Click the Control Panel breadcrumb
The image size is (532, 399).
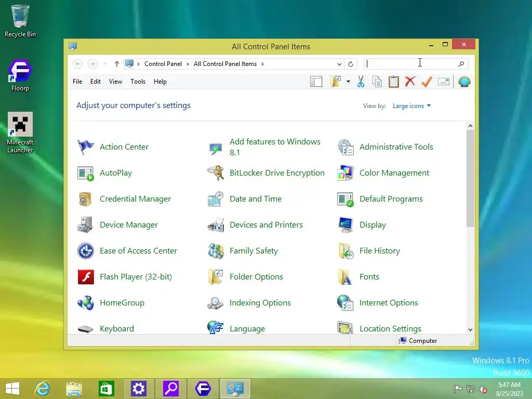[x=163, y=64]
